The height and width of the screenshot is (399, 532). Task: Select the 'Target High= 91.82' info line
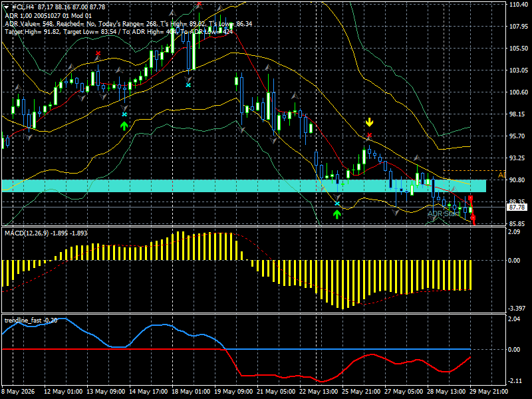coord(119,32)
